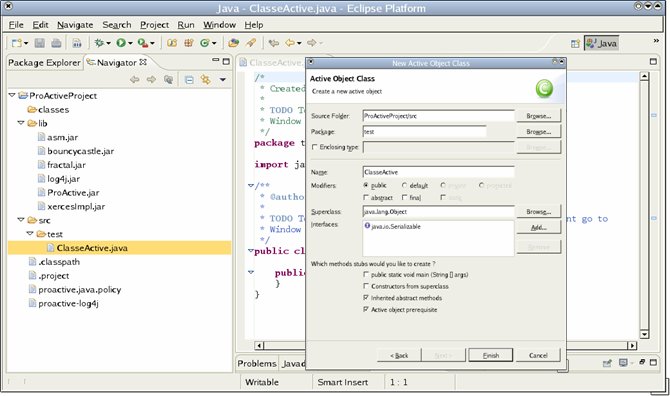Click the Debug bug icon
The height and width of the screenshot is (396, 670).
tap(99, 43)
